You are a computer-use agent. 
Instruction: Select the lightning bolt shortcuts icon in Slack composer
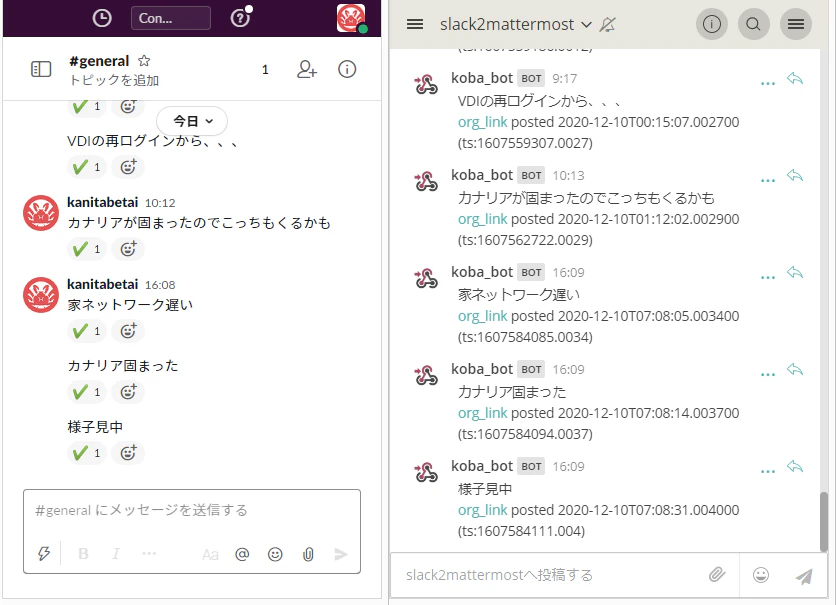click(42, 553)
